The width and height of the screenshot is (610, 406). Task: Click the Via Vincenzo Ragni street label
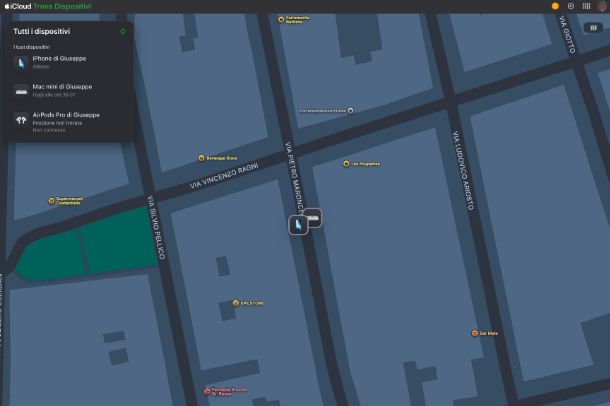coord(224,176)
